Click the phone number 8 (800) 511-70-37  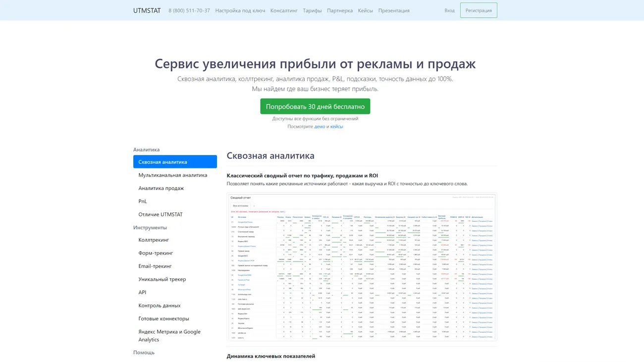click(189, 10)
